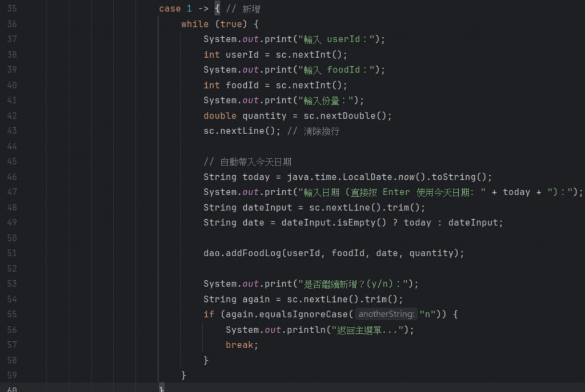Click 'userId' variable declaration on line 38

pos(242,55)
